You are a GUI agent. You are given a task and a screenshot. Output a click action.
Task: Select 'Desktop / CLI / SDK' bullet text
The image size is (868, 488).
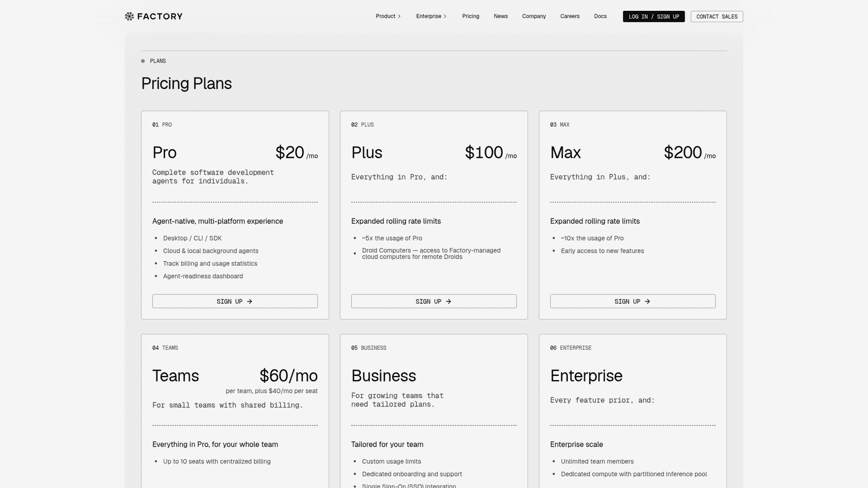point(192,239)
